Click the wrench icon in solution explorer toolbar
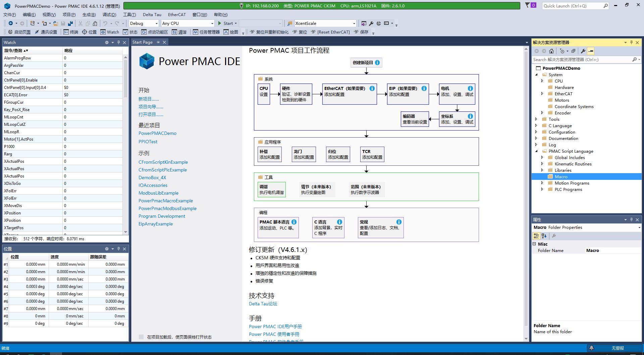This screenshot has width=644, height=355. pos(583,51)
